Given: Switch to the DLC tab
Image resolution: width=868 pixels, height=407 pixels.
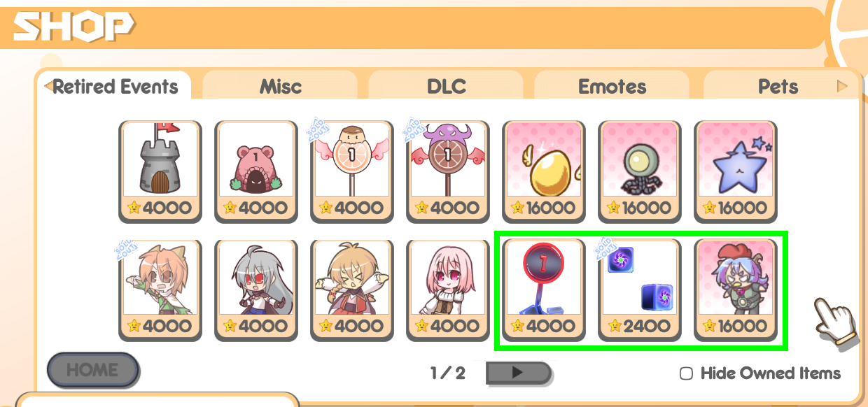Looking at the screenshot, I should [x=447, y=87].
